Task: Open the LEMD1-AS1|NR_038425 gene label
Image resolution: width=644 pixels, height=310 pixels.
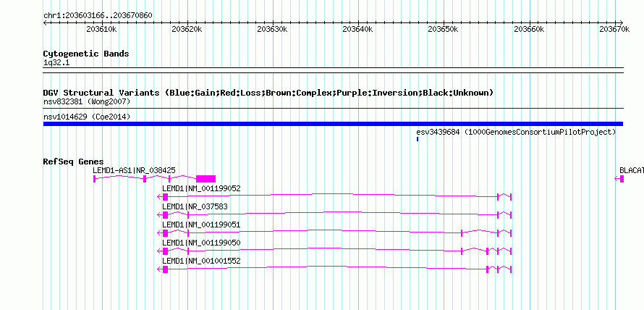Action: point(134,170)
